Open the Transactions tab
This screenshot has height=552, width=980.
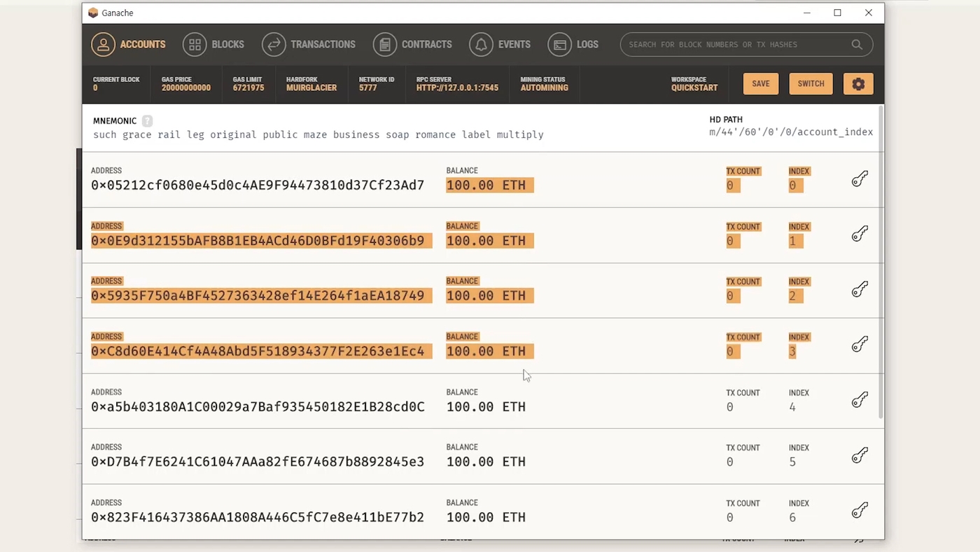click(x=309, y=44)
